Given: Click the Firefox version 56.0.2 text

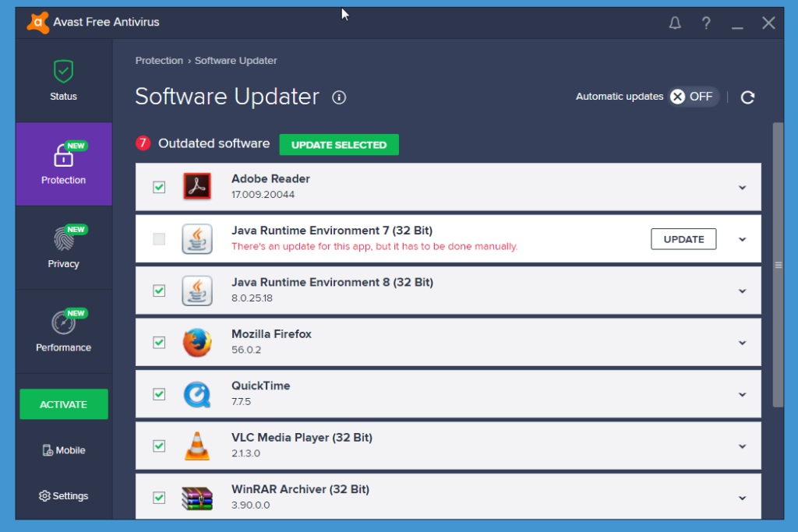Looking at the screenshot, I should (x=246, y=350).
